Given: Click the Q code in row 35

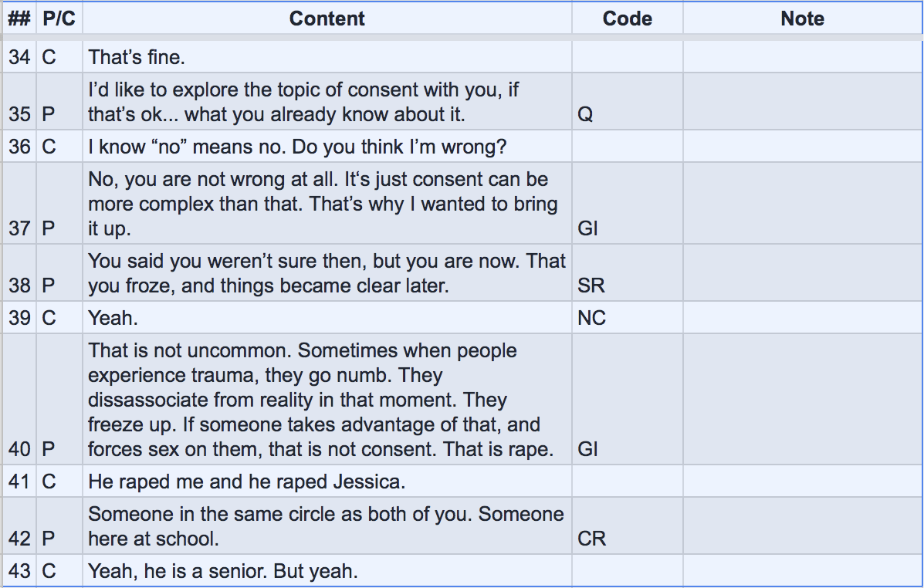Looking at the screenshot, I should click(x=585, y=115).
